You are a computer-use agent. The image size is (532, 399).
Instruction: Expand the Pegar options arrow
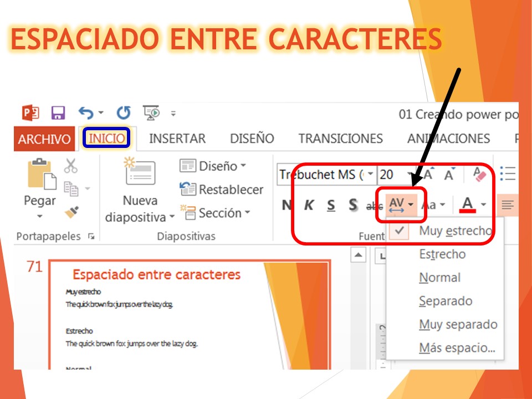pyautogui.click(x=40, y=216)
